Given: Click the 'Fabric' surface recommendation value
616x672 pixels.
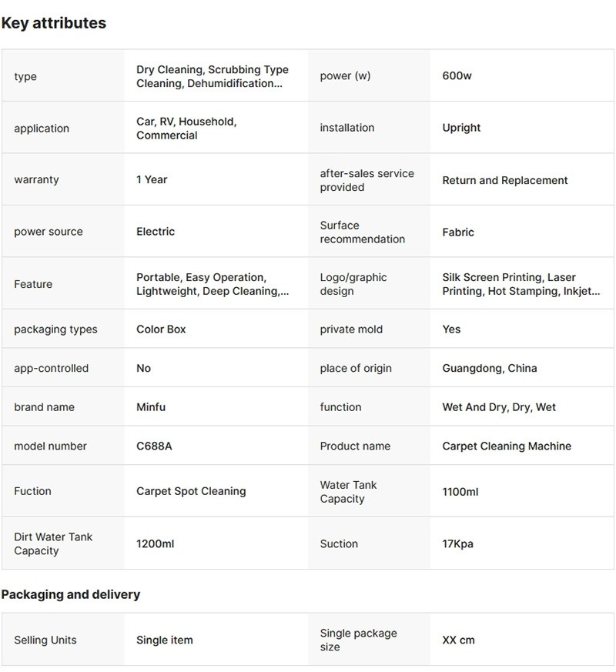Looking at the screenshot, I should (x=458, y=232).
